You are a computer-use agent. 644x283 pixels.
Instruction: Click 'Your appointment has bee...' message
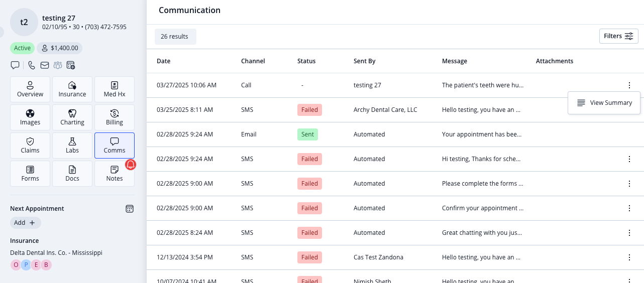click(482, 134)
